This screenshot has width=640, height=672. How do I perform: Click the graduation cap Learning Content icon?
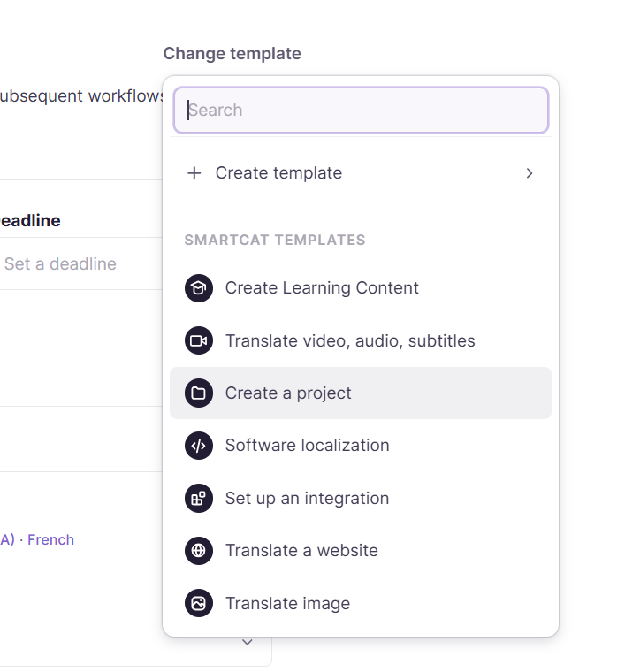pos(198,288)
